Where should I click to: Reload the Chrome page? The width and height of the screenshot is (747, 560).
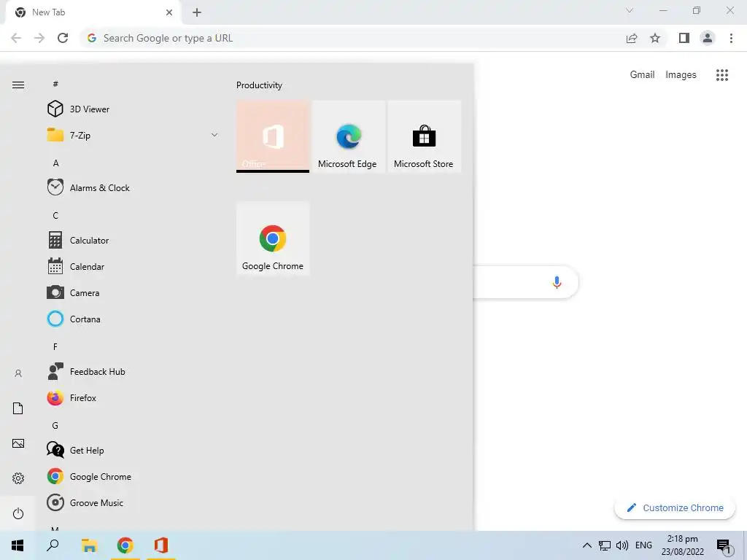[63, 38]
